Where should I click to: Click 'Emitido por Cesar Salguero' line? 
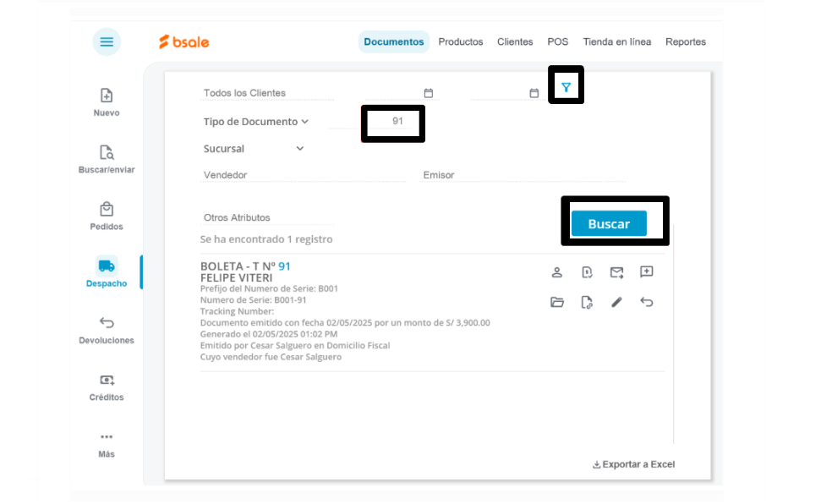pos(295,345)
